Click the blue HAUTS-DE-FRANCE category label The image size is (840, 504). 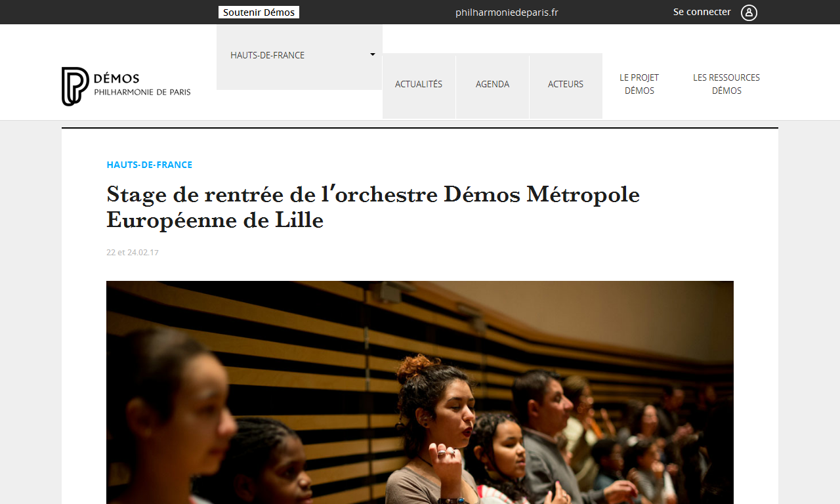tap(150, 165)
